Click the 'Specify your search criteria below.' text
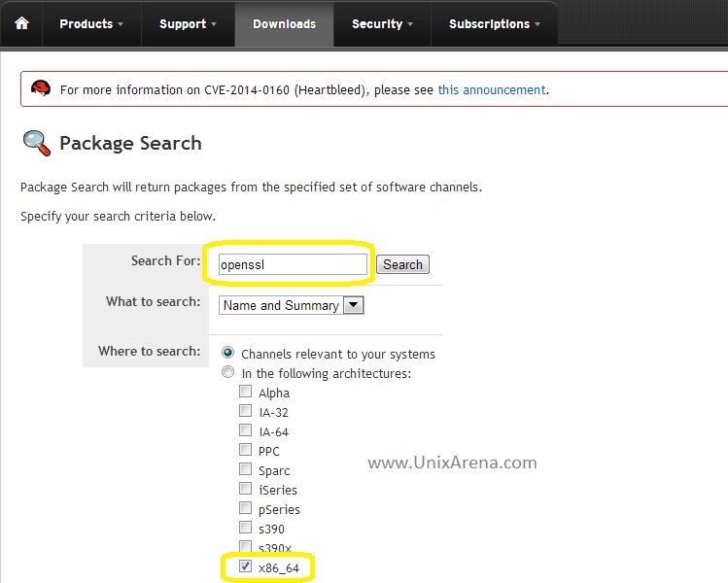Image resolution: width=728 pixels, height=583 pixels. click(118, 217)
